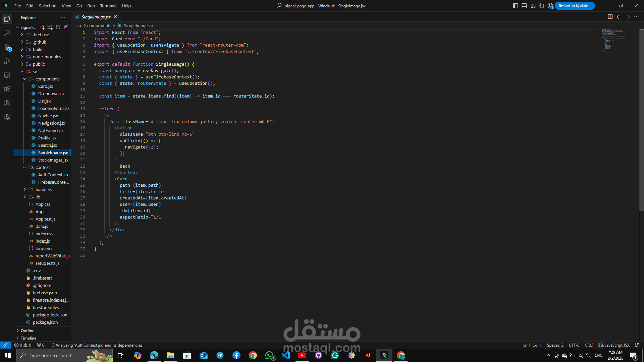The width and height of the screenshot is (644, 362).
Task: Click the notifications bell in status bar
Action: point(637,345)
